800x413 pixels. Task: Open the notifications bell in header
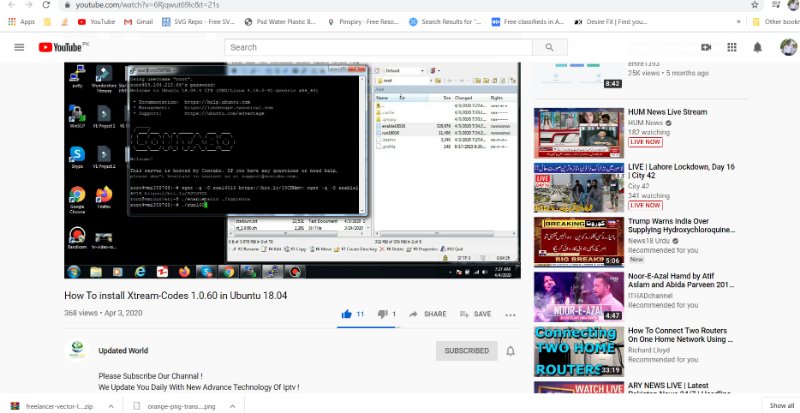click(759, 47)
